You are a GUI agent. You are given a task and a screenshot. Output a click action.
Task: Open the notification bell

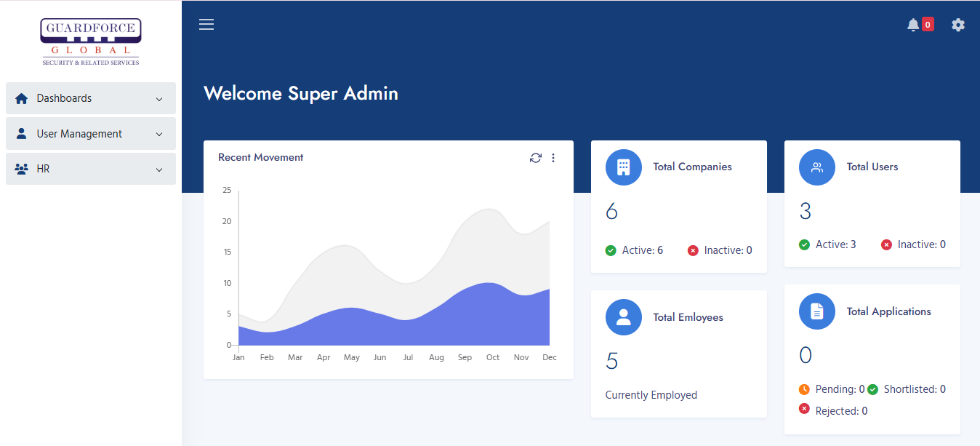point(913,24)
